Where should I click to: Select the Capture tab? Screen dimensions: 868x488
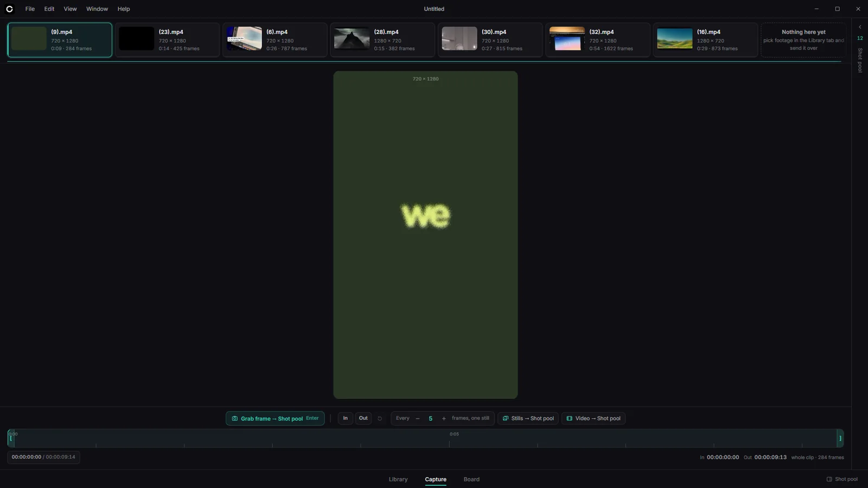436,479
